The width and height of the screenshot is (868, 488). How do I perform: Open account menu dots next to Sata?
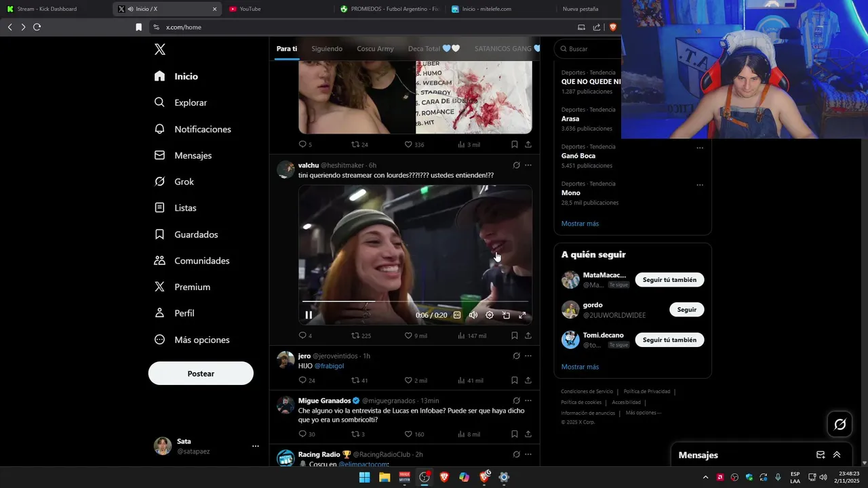tap(256, 446)
